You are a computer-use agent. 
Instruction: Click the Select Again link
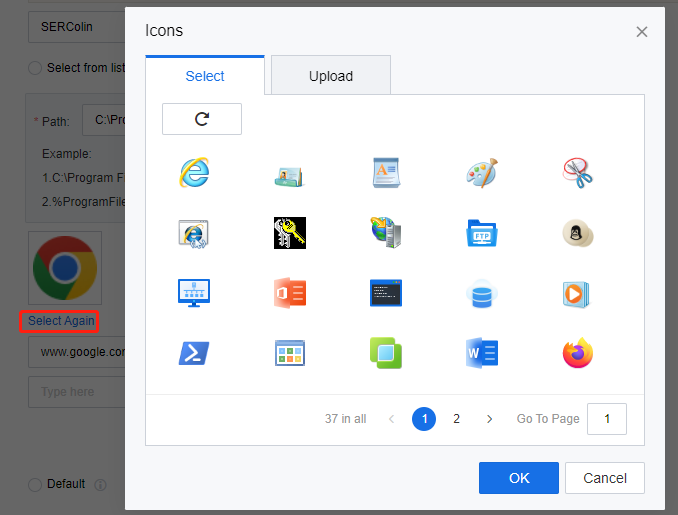(61, 321)
